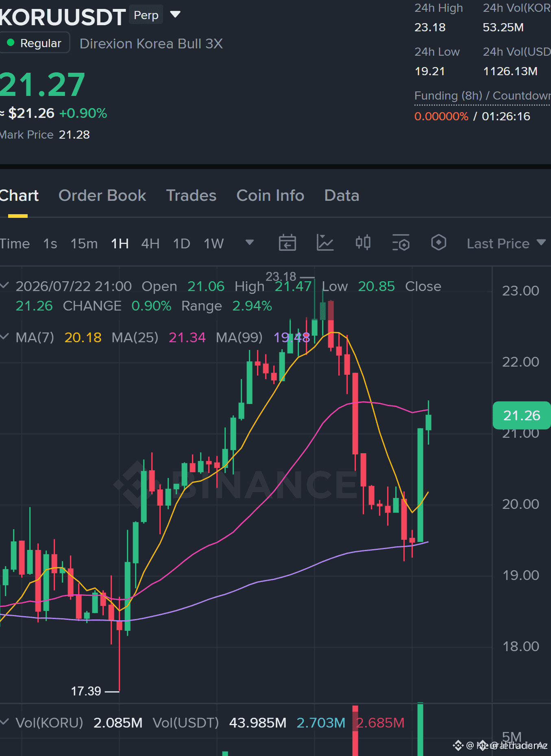Image resolution: width=551 pixels, height=756 pixels.
Task: Tap the Vol(USDT) 43.985M label
Action: coord(220,723)
